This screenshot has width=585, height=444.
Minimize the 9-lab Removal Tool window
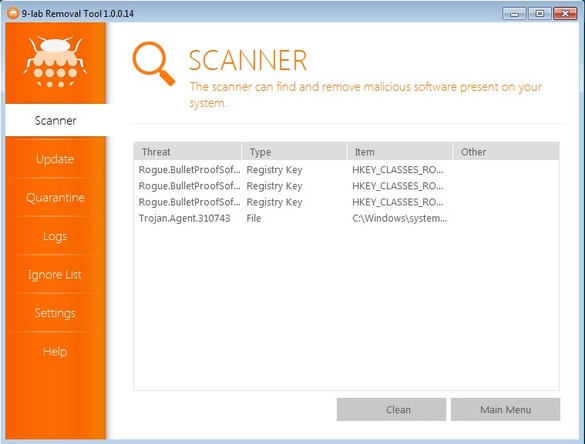pos(514,14)
